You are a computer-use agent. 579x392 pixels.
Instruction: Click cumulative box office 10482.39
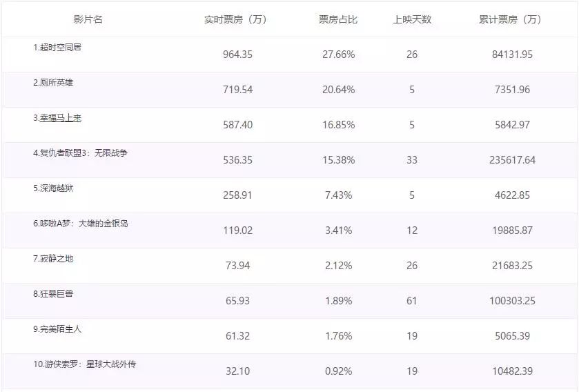tap(513, 371)
